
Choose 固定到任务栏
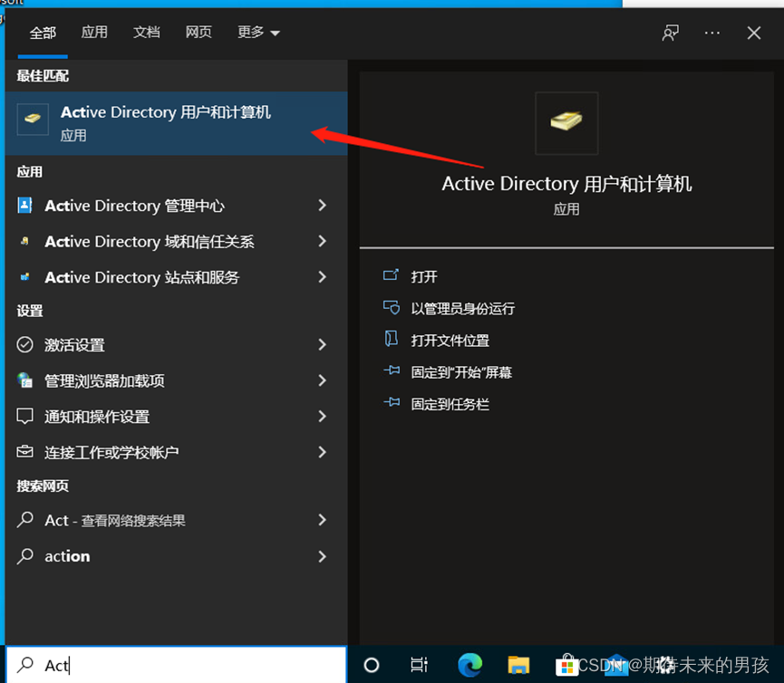(450, 404)
